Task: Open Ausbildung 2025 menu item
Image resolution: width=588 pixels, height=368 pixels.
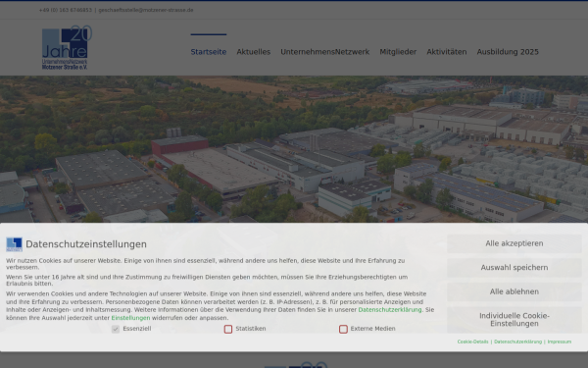Action: coord(508,52)
